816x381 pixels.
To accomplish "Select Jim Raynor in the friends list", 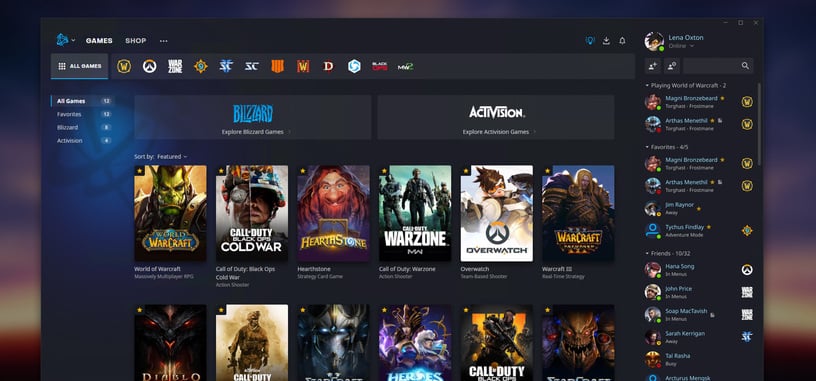I will coord(698,208).
